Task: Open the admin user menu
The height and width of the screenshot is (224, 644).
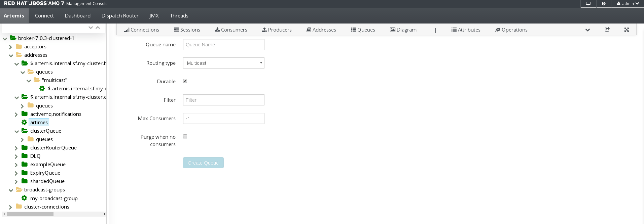Action: click(x=628, y=4)
